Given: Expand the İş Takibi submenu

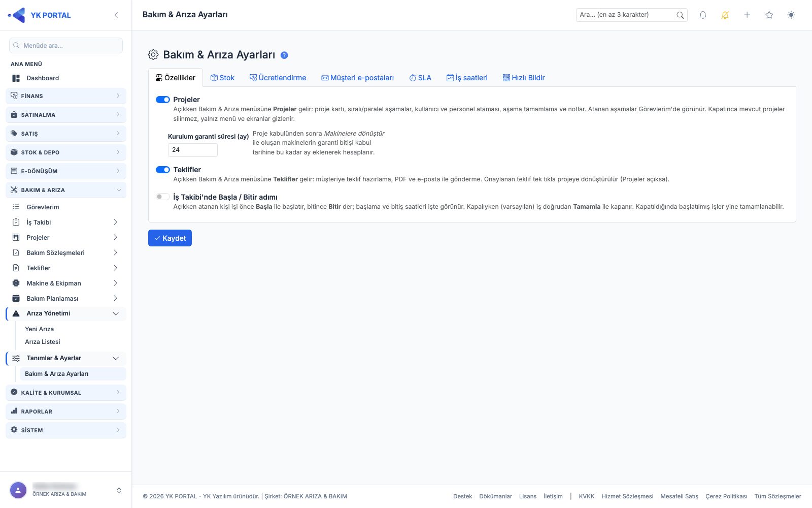Looking at the screenshot, I should (66, 223).
